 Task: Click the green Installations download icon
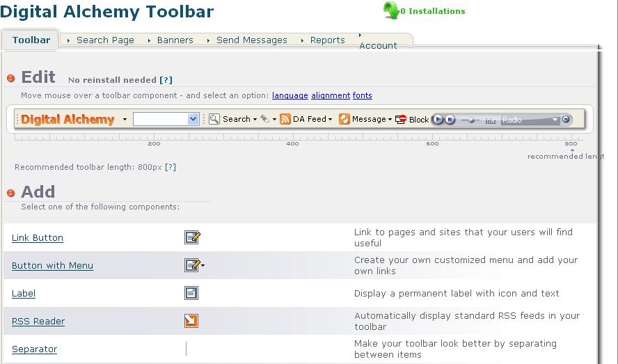[x=390, y=11]
